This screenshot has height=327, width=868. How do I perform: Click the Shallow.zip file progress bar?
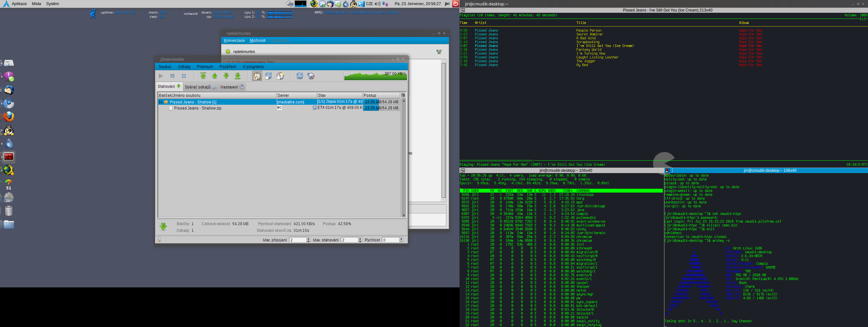381,108
